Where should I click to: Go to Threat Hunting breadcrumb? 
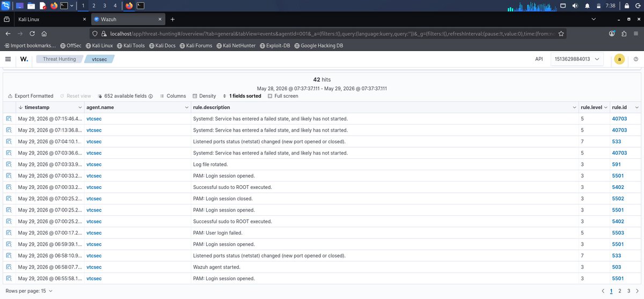[60, 59]
